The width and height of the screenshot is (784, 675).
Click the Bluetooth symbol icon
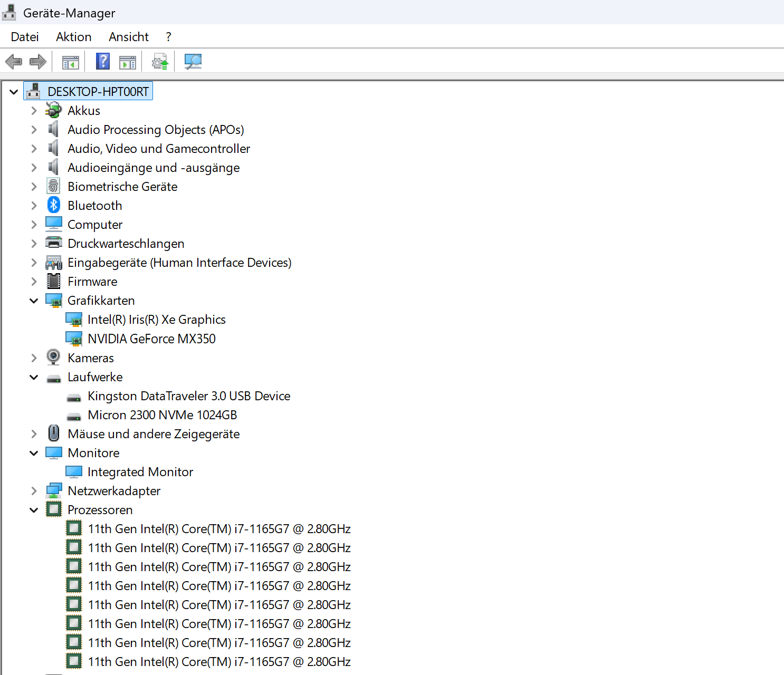(x=53, y=205)
